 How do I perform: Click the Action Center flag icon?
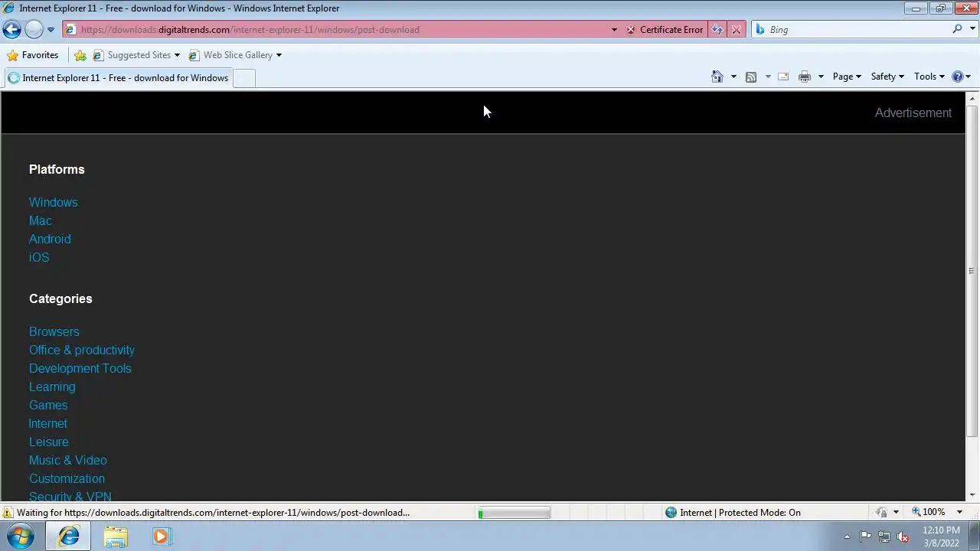865,536
